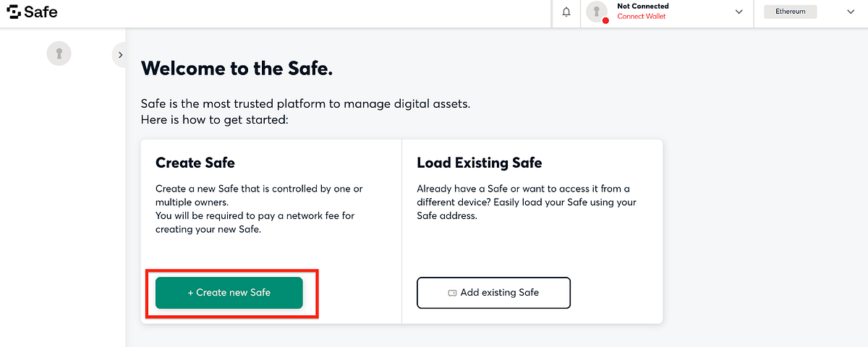Click the network fee description paragraph
868x347 pixels.
click(259, 209)
